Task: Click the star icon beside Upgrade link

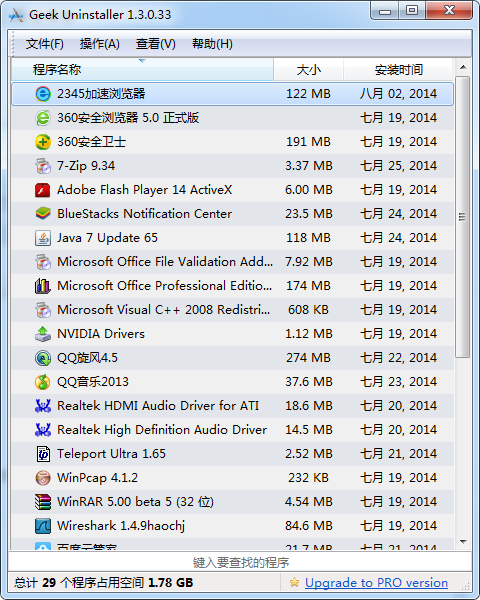Action: [x=294, y=582]
